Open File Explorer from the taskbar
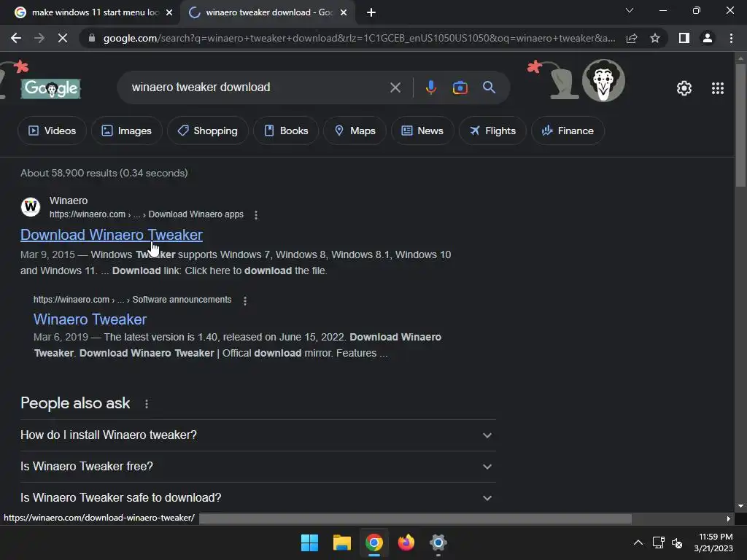Viewport: 747px width, 560px height. click(341, 542)
